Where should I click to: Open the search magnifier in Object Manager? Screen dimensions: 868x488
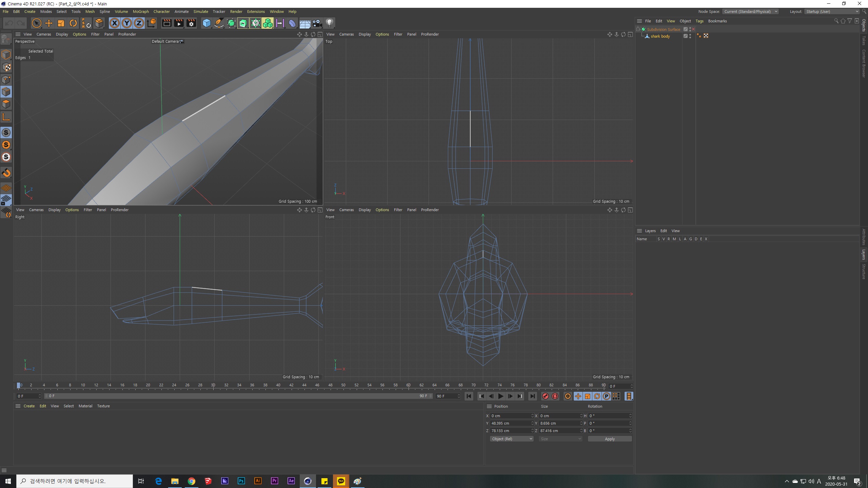[836, 21]
